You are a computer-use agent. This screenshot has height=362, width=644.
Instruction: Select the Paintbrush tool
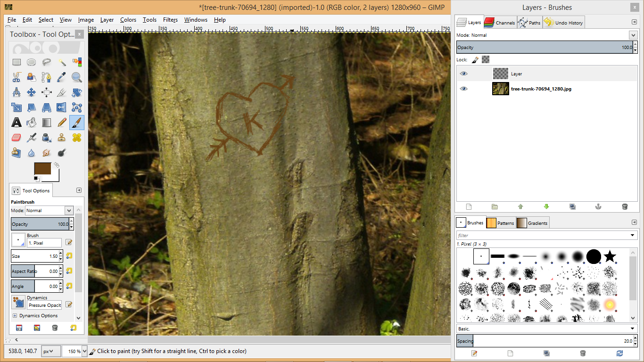click(x=77, y=123)
